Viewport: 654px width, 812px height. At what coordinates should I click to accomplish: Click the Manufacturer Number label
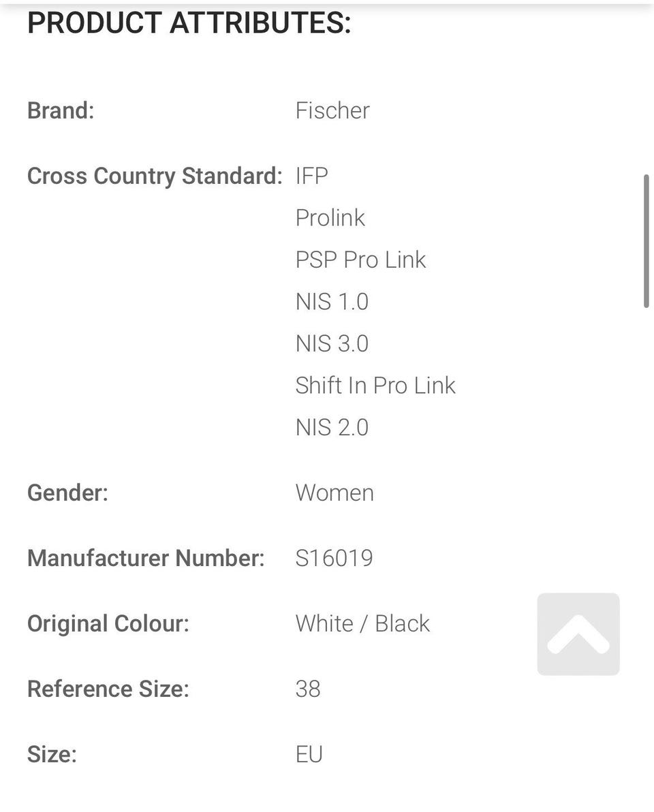(x=146, y=558)
